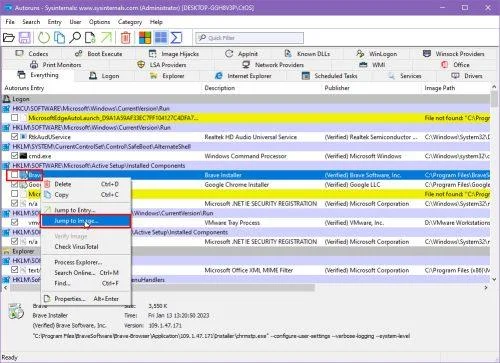Switch to the Network Providers tab
This screenshot has height=363, width=500.
point(273,65)
